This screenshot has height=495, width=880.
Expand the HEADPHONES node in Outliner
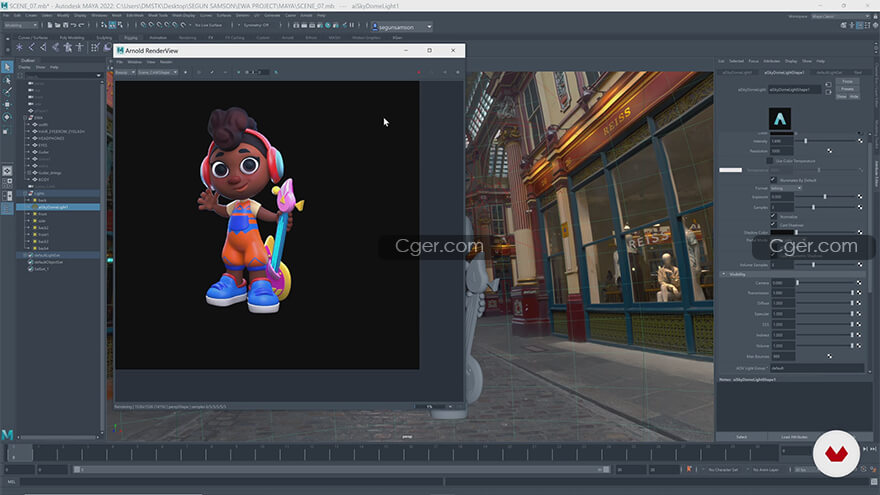tap(29, 138)
